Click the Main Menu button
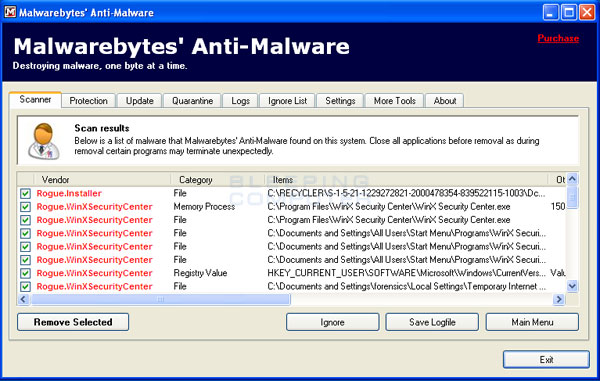The height and width of the screenshot is (381, 600). click(x=532, y=322)
